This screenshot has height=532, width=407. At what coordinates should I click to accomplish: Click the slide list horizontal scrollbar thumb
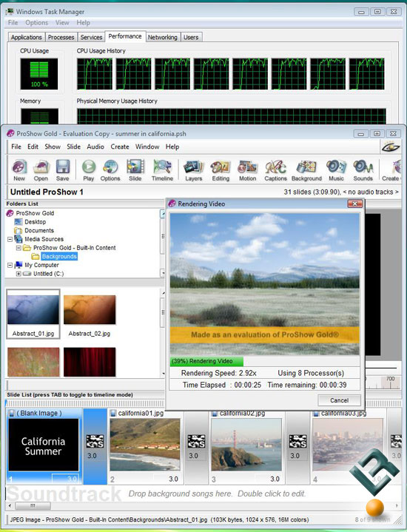[x=33, y=505]
